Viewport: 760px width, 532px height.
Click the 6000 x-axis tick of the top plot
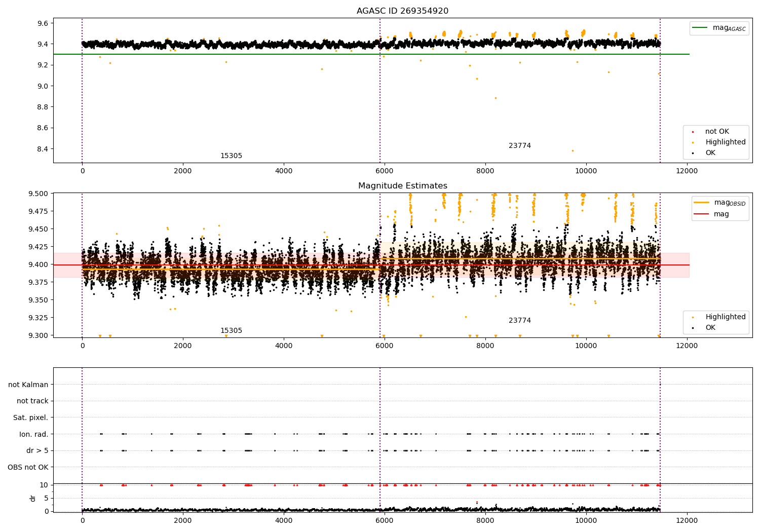coord(385,171)
